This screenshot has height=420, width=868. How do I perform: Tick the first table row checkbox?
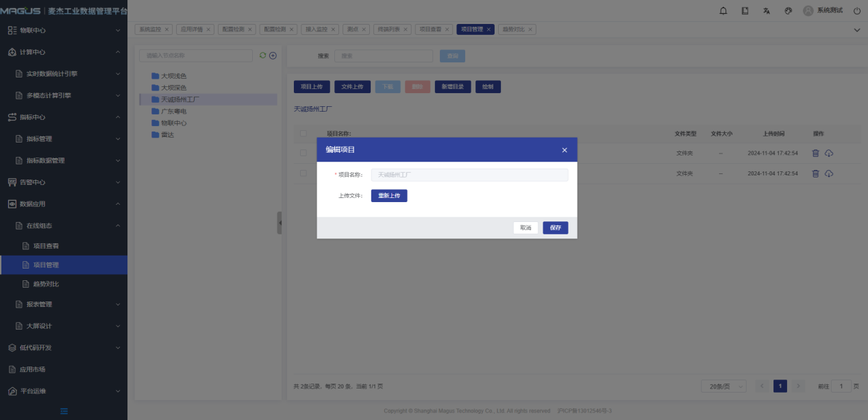tap(303, 153)
